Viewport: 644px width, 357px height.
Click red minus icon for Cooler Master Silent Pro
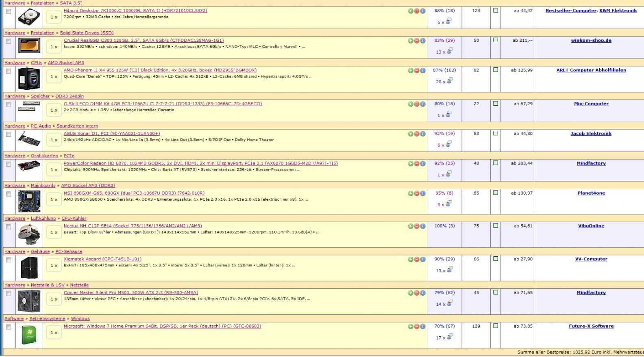[x=417, y=293]
